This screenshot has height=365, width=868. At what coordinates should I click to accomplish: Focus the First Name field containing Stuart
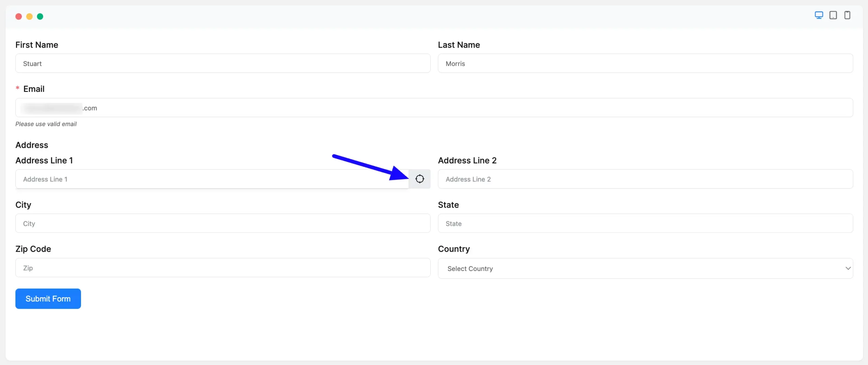[x=223, y=63]
